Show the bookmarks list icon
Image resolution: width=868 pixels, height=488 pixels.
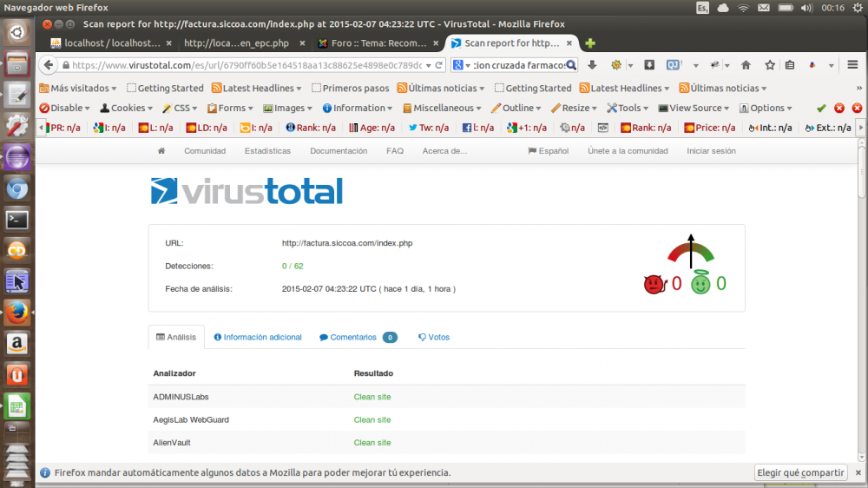[790, 65]
